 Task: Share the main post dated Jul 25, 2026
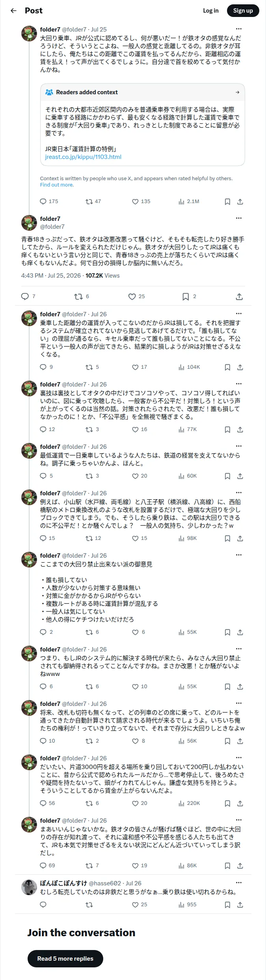point(239,297)
